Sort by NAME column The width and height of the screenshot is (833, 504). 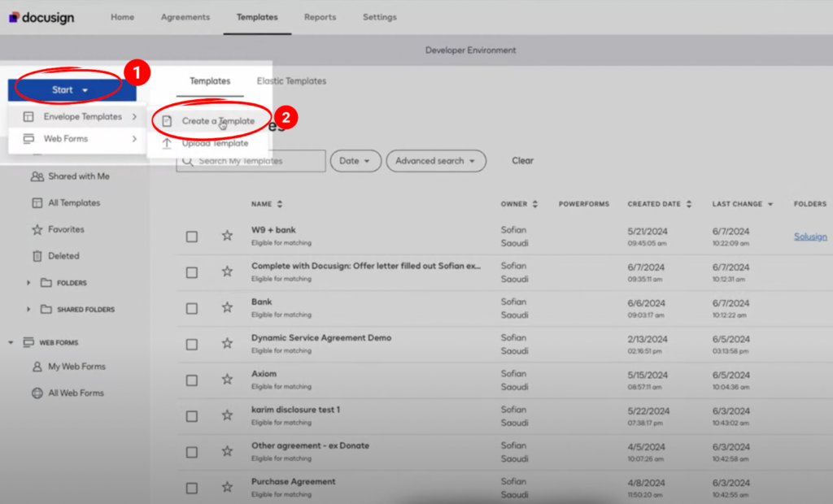pos(267,204)
